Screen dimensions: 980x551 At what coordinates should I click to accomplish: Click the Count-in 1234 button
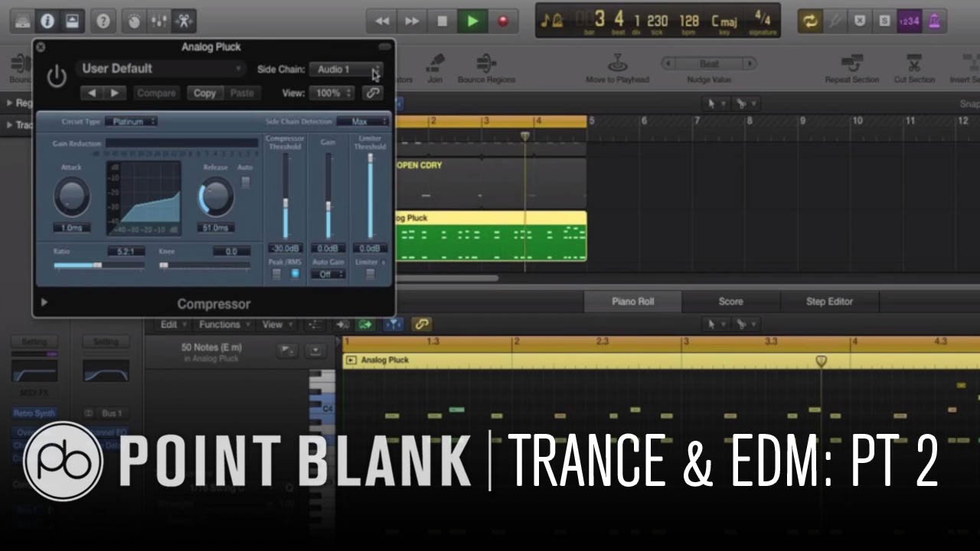tap(909, 21)
